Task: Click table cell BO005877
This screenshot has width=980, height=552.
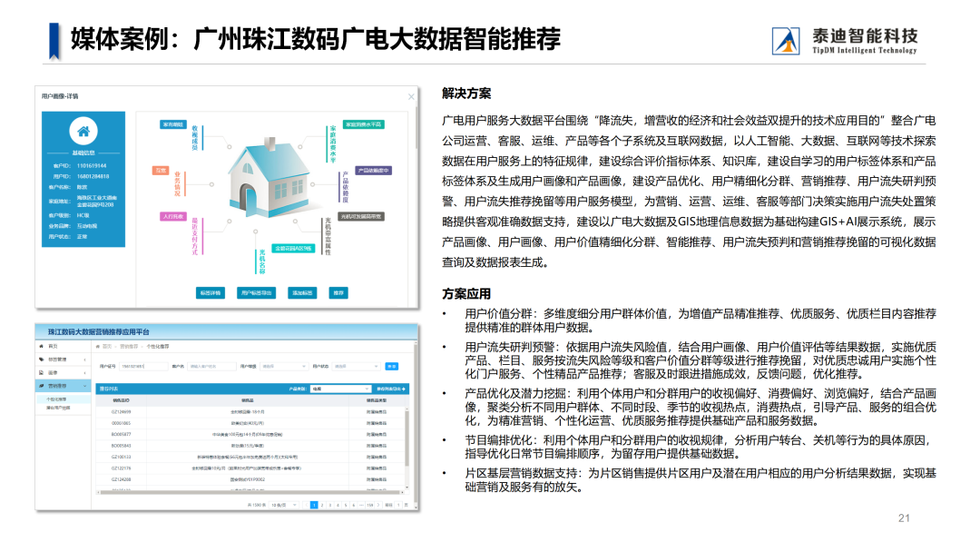Action: click(122, 435)
